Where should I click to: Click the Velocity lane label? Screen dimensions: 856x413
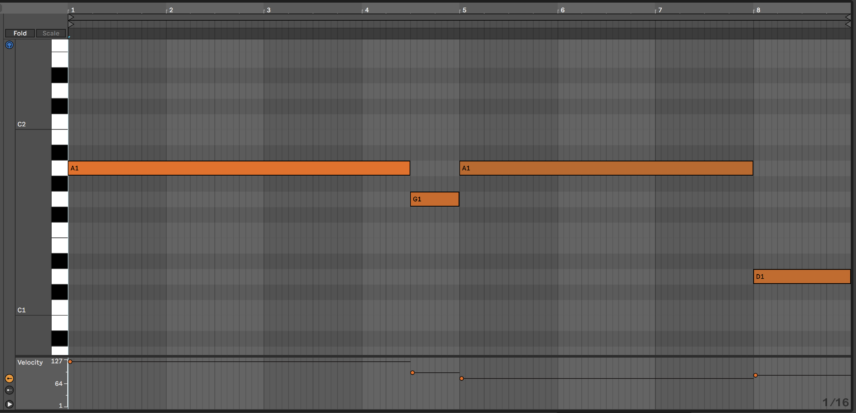coord(29,362)
